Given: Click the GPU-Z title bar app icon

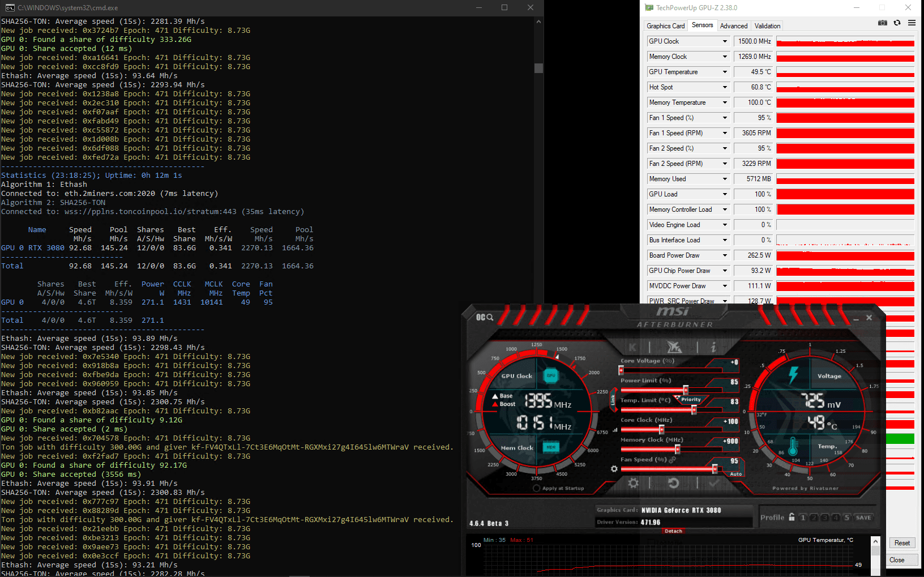Looking at the screenshot, I should coord(649,7).
